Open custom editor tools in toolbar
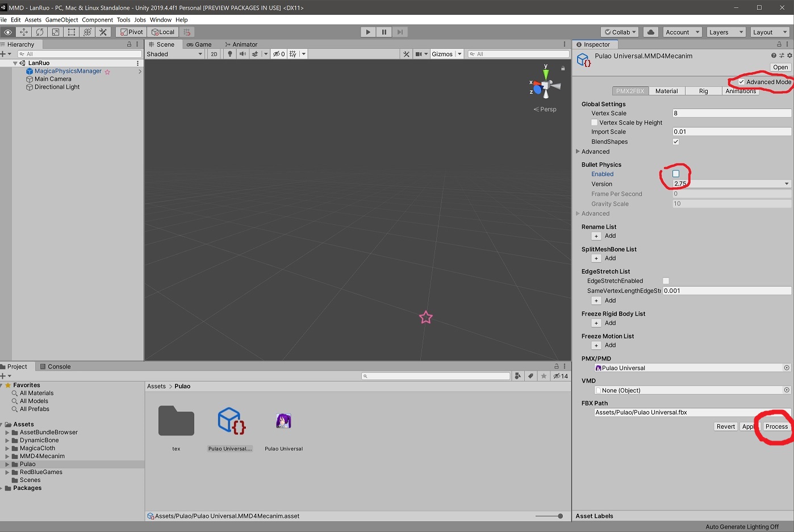794x532 pixels. 103,32
